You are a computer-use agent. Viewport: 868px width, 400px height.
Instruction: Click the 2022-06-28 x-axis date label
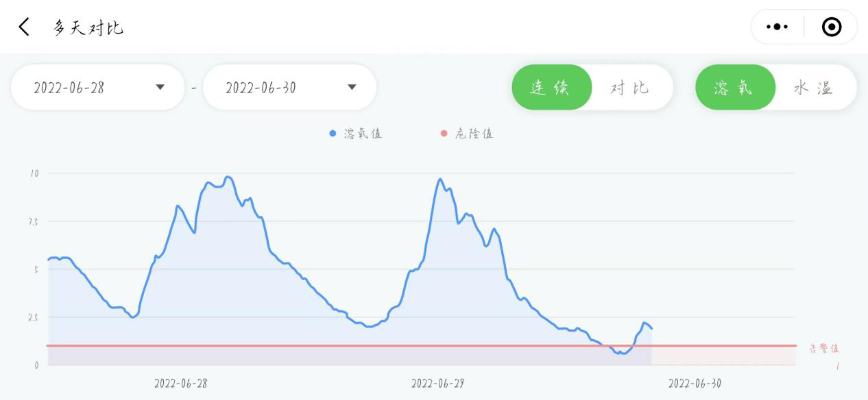[x=180, y=384]
